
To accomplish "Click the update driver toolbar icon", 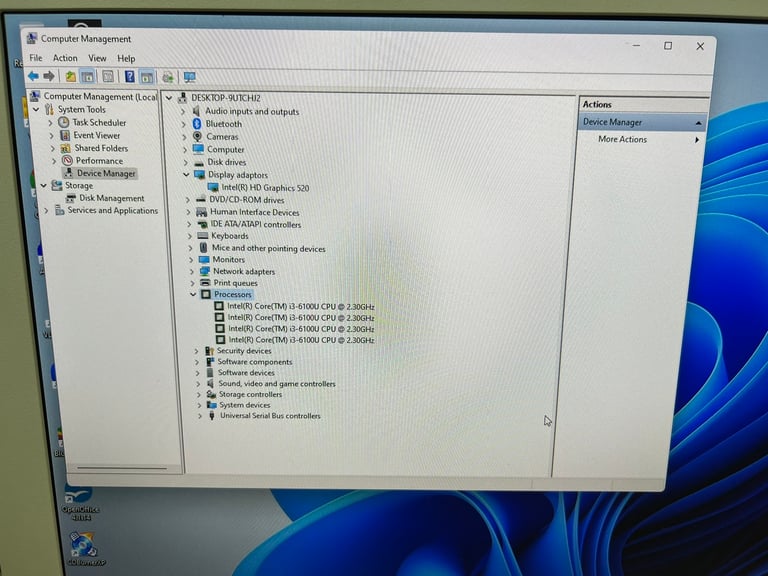I will coord(168,77).
